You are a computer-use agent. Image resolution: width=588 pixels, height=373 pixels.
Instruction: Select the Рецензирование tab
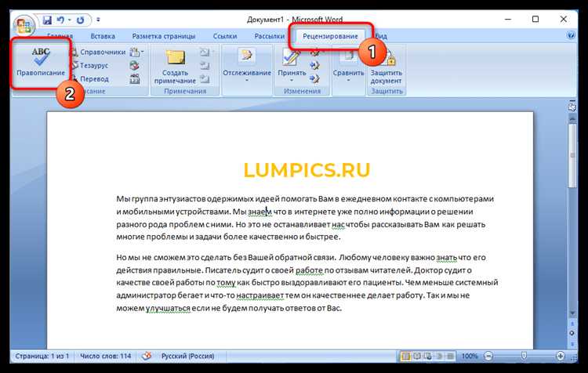point(330,36)
